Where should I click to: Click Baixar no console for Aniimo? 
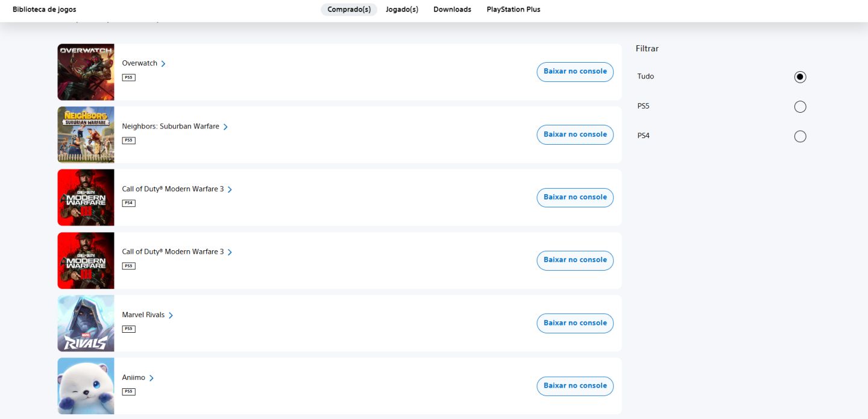coord(575,386)
